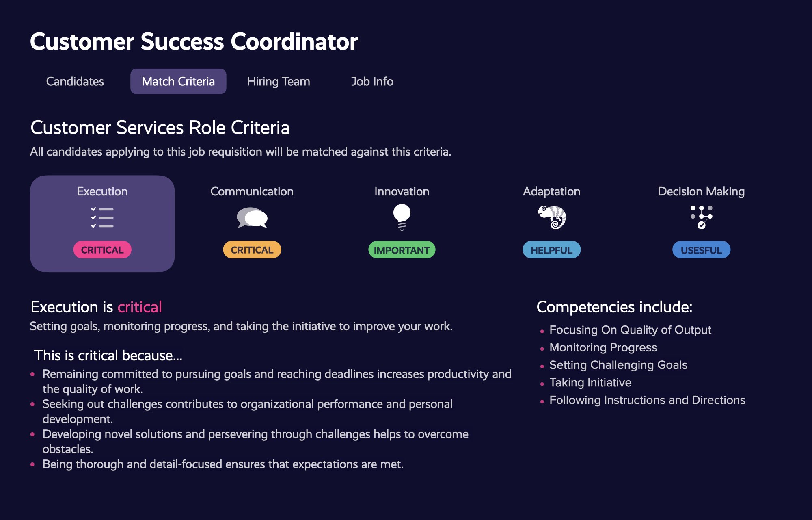Click the pink CRITICAL badge under Execution
812x520 pixels.
[102, 250]
